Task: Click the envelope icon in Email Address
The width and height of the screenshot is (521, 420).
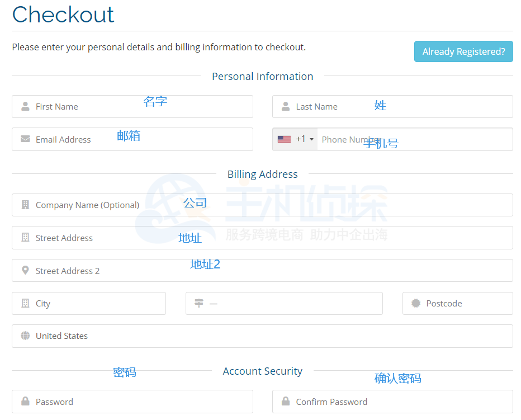Action: pyautogui.click(x=25, y=139)
